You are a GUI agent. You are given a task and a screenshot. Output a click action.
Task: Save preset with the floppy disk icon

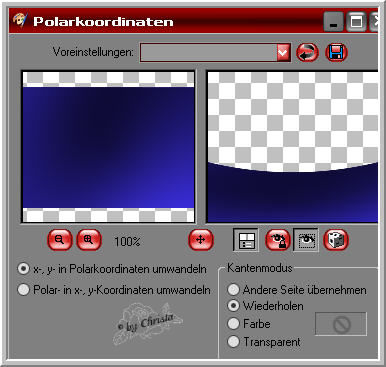[336, 53]
